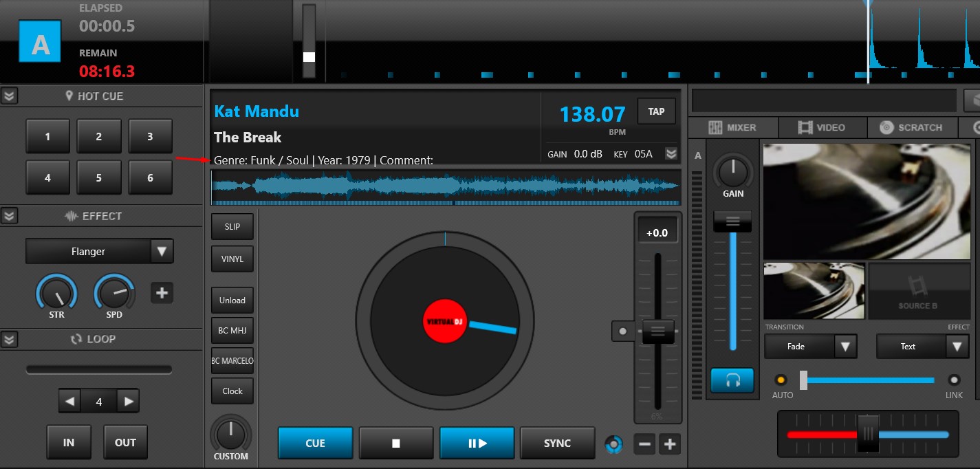The width and height of the screenshot is (980, 469).
Task: Decrease loop length with left arrow
Action: click(69, 402)
